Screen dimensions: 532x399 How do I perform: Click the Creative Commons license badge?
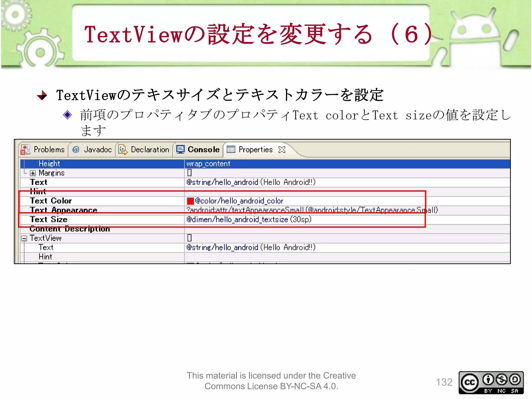click(491, 383)
